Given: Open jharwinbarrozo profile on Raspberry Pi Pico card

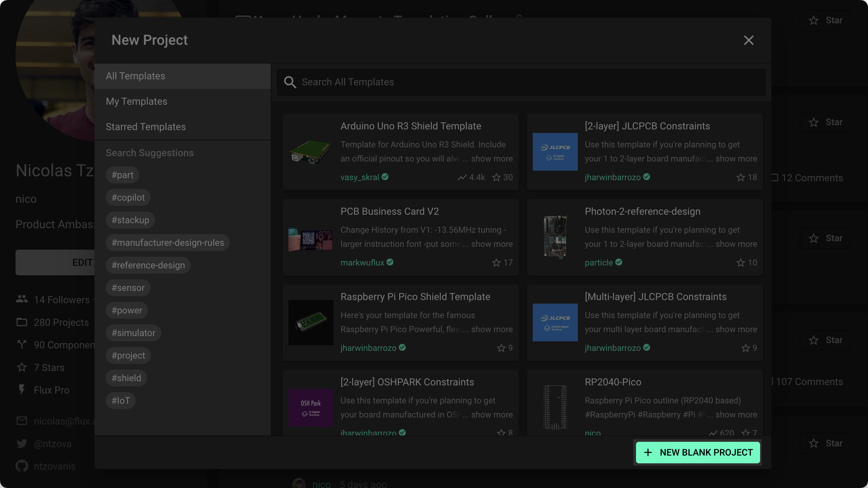Looking at the screenshot, I should [368, 348].
